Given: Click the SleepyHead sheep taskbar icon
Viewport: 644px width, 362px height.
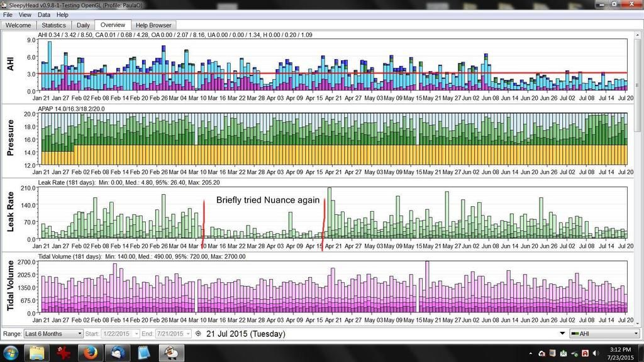Looking at the screenshot, I should [170, 353].
